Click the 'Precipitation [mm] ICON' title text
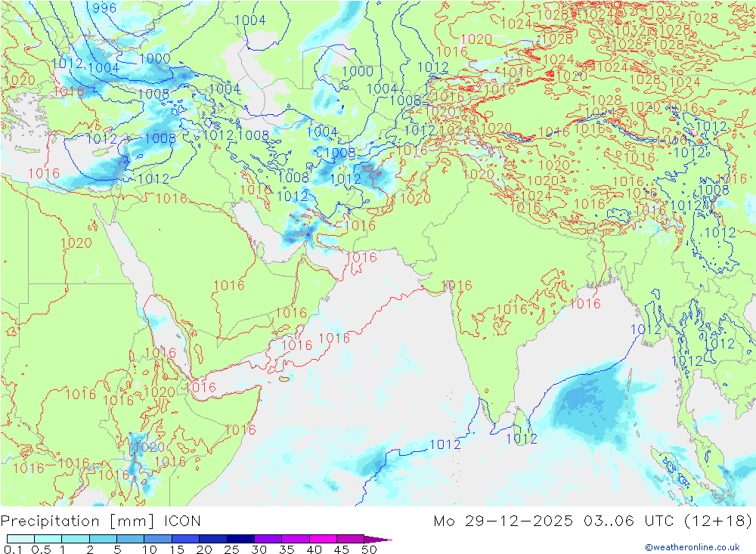 (x=101, y=522)
